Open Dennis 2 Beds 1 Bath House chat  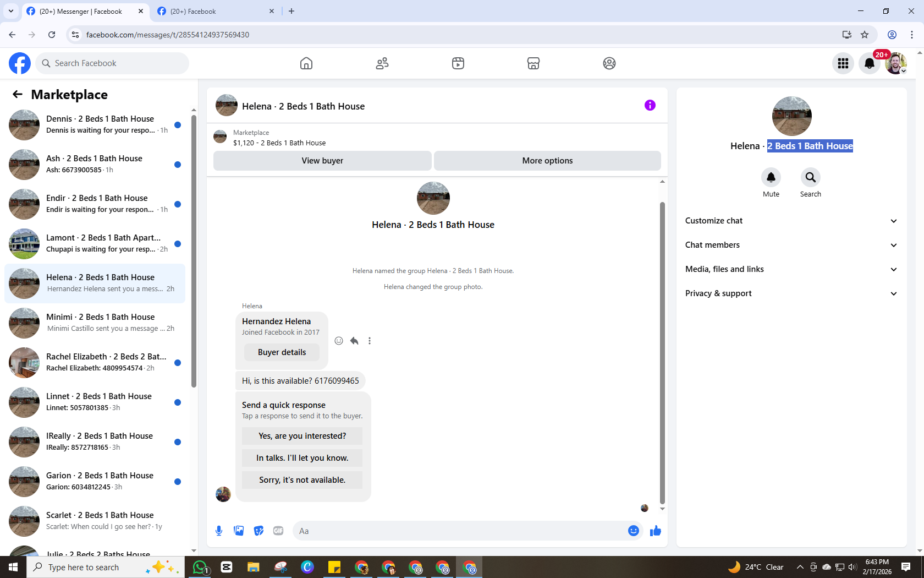95,125
